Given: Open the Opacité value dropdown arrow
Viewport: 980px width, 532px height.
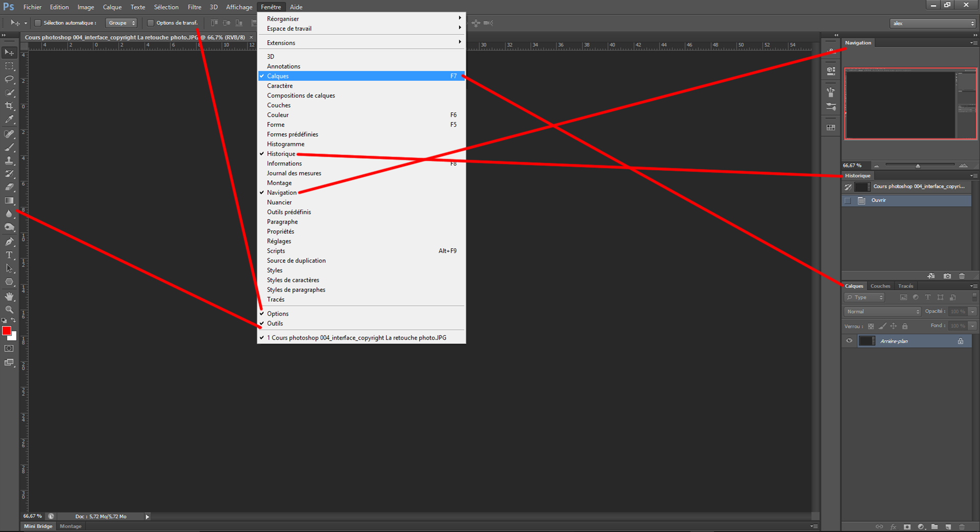Looking at the screenshot, I should 973,311.
